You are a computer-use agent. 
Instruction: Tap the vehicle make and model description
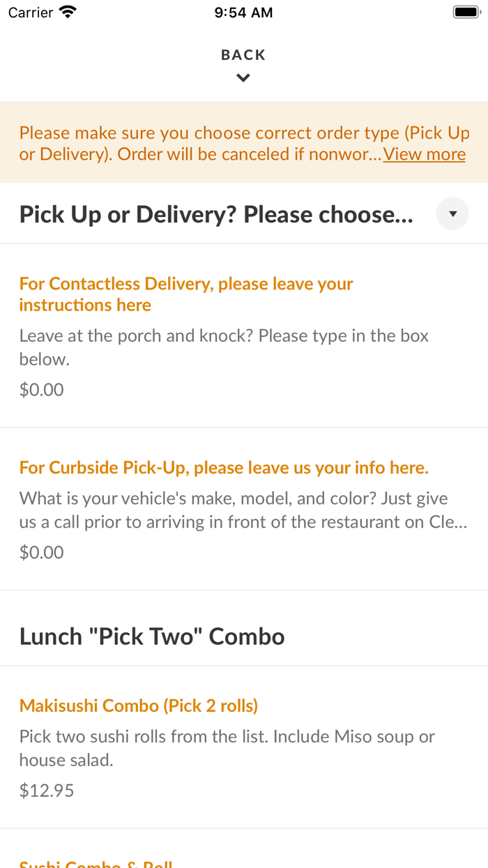(x=243, y=510)
